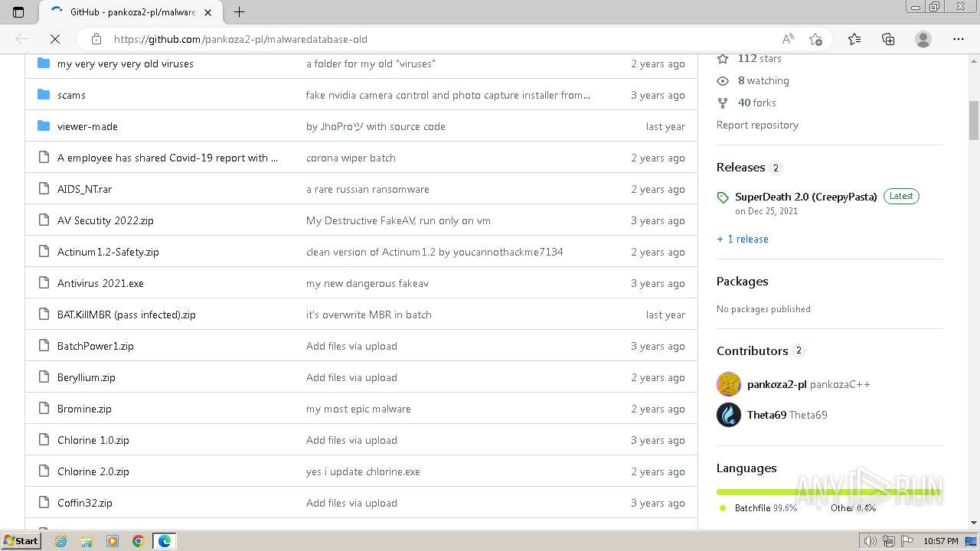Open Theta69 contributor profile
The image size is (980, 551).
[766, 415]
